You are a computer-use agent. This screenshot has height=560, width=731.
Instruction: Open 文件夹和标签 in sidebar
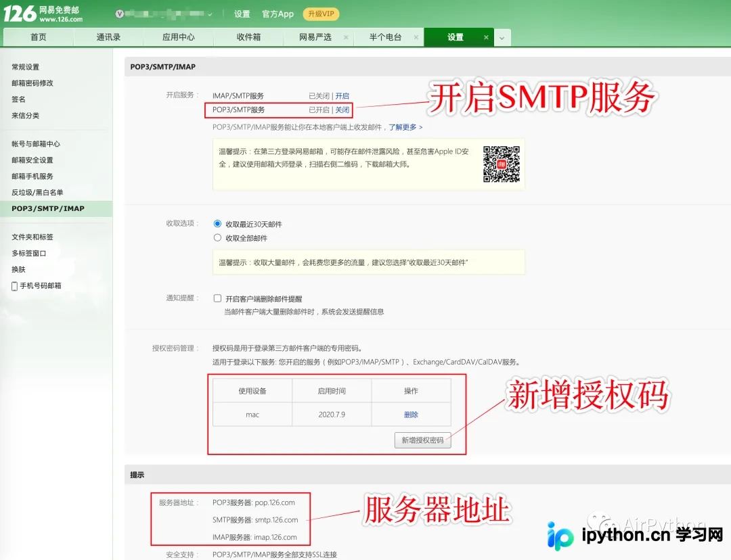(x=32, y=237)
